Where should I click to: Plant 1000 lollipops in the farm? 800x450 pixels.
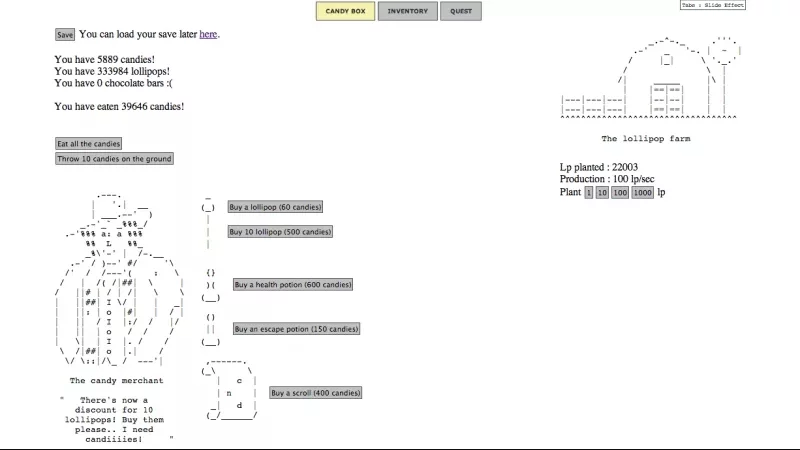642,192
